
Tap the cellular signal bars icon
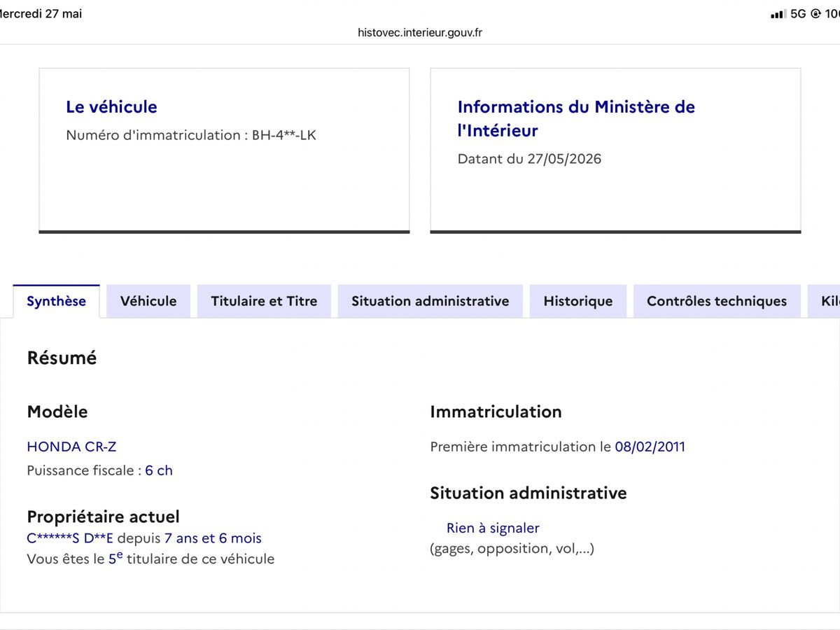[778, 14]
